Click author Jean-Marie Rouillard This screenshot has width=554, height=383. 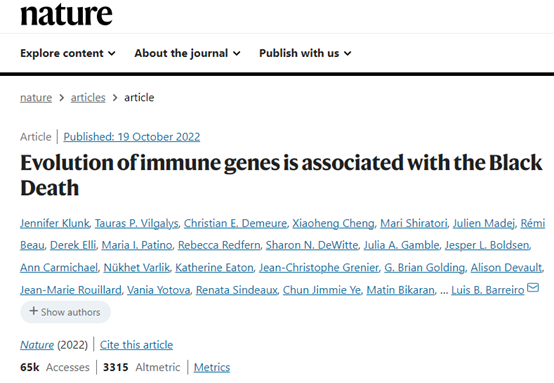(71, 290)
